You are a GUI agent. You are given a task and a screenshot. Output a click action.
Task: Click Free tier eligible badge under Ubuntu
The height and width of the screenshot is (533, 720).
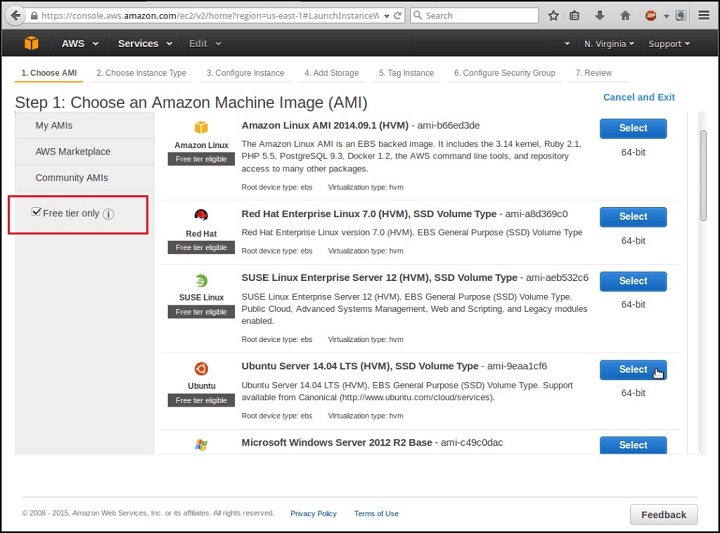pos(201,400)
